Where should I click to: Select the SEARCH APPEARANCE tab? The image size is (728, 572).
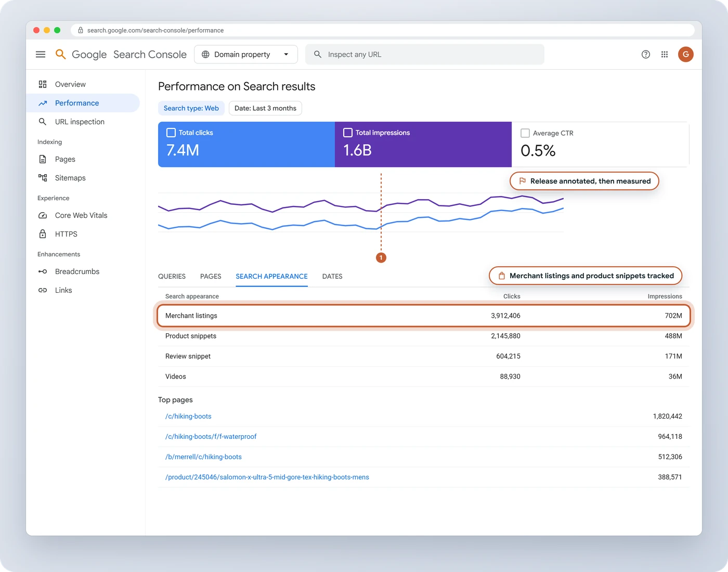click(x=271, y=277)
